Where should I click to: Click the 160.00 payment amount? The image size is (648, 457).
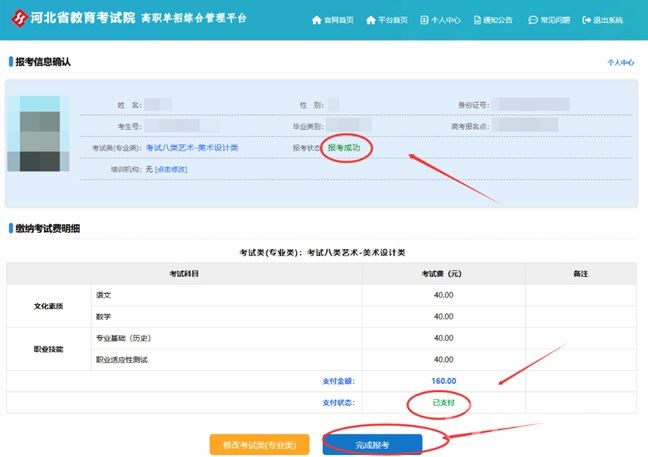click(x=444, y=381)
